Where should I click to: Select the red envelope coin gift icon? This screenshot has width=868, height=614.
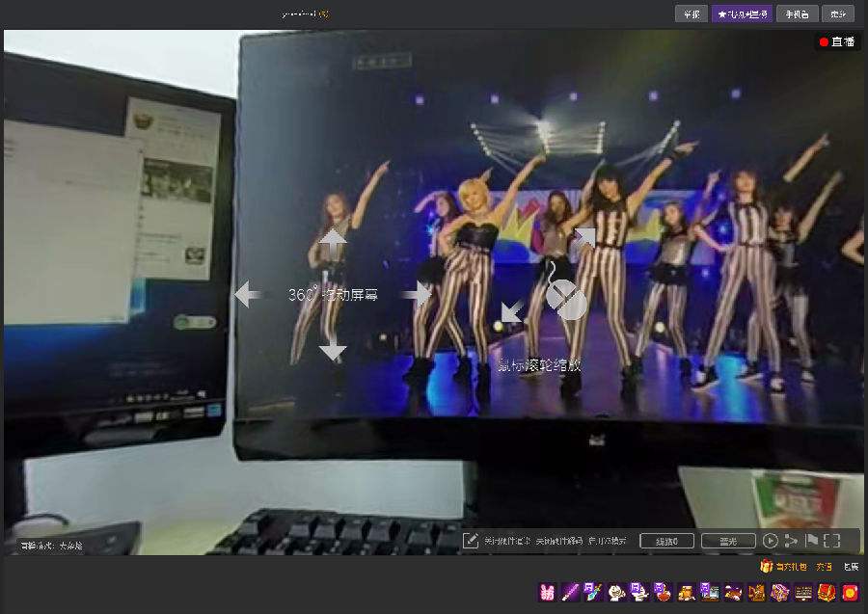click(850, 593)
